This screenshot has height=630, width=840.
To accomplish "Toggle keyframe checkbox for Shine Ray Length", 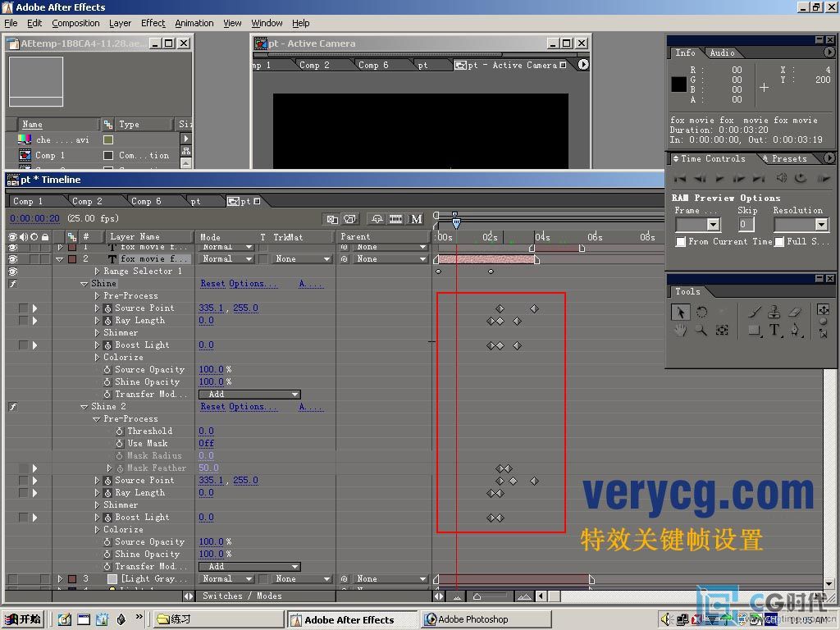I will pos(23,321).
